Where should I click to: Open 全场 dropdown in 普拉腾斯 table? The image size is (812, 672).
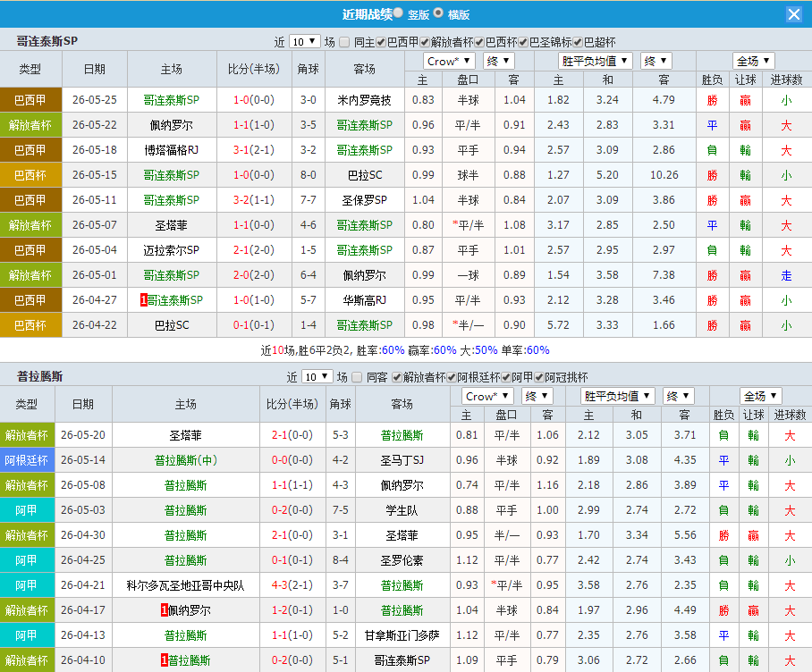[x=760, y=396]
